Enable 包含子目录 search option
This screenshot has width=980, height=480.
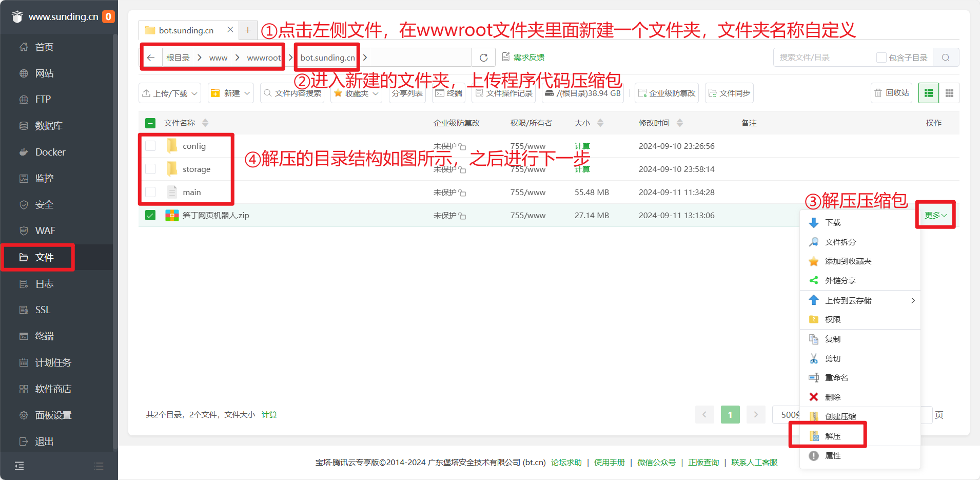tap(881, 57)
